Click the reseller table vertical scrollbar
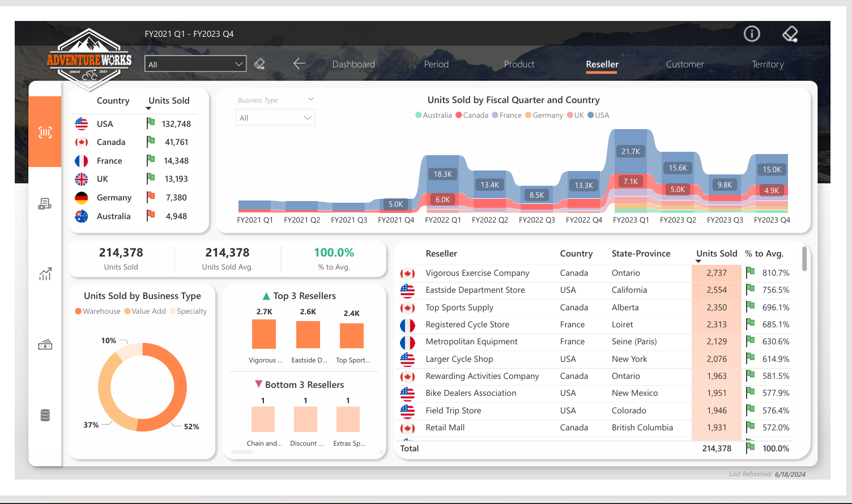 [x=804, y=258]
